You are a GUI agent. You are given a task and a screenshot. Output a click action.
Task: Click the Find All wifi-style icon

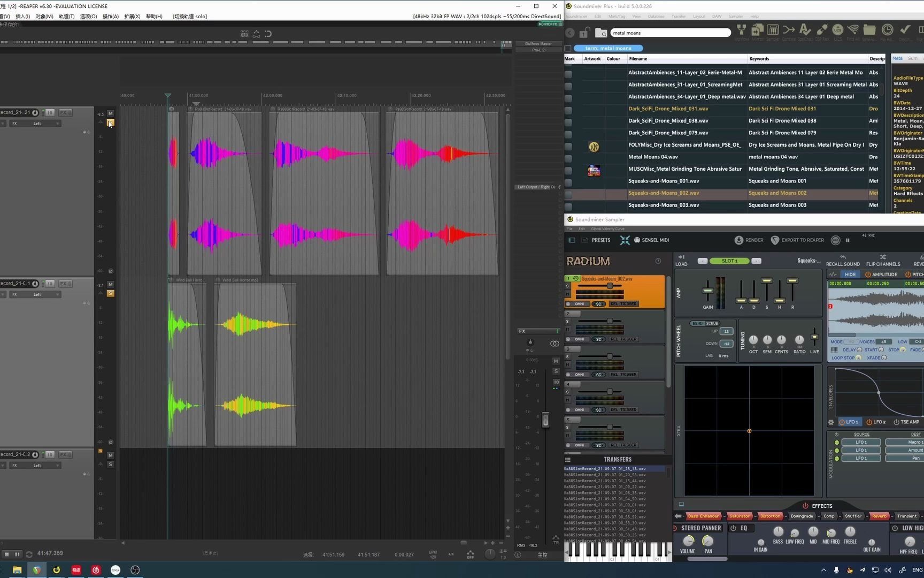(853, 30)
